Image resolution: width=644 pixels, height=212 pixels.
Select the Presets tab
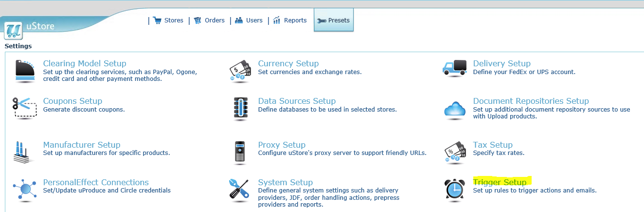click(x=334, y=20)
